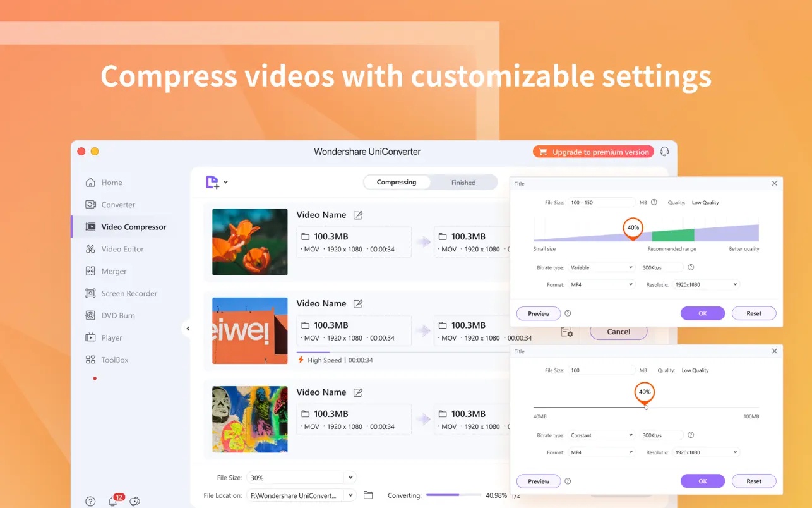
Task: Collapse the sidebar using arrow handle
Action: coord(187,329)
